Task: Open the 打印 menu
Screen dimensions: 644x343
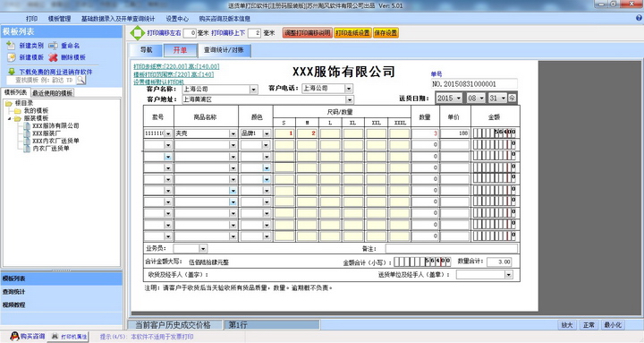Action: tap(31, 19)
